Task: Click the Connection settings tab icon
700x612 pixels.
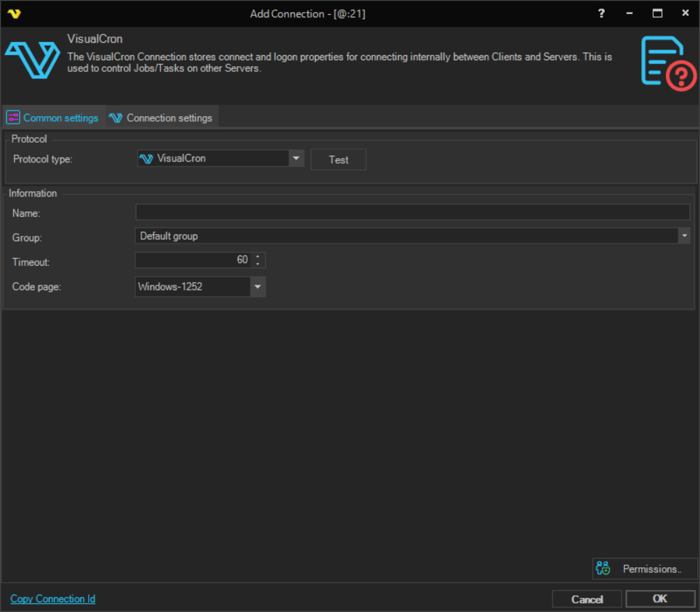Action: point(115,118)
